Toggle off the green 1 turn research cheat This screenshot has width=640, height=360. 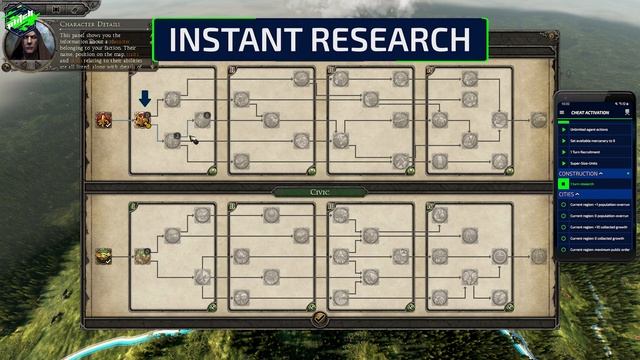(x=563, y=184)
